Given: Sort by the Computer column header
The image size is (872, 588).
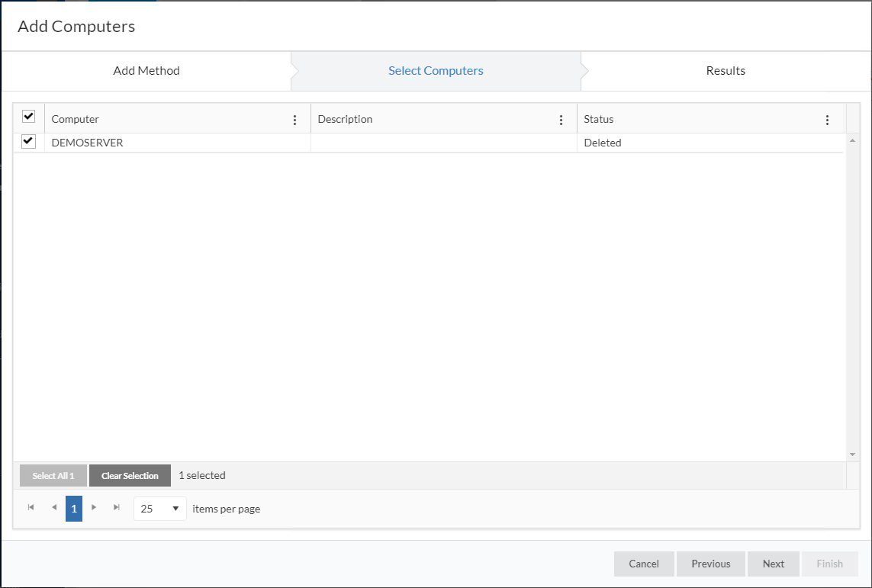Looking at the screenshot, I should click(x=75, y=119).
